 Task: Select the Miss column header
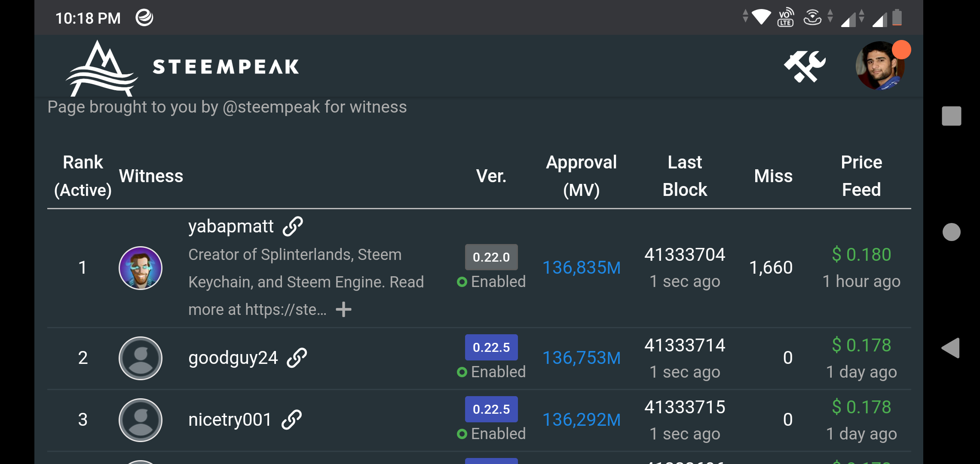[773, 176]
